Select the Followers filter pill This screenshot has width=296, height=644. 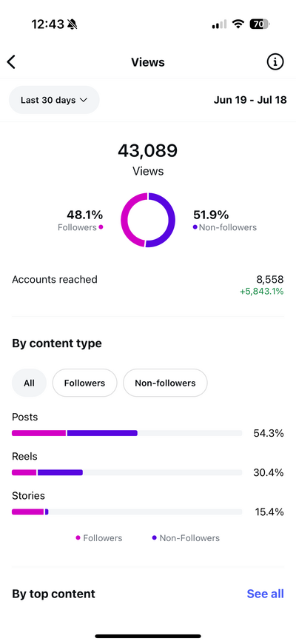click(84, 383)
